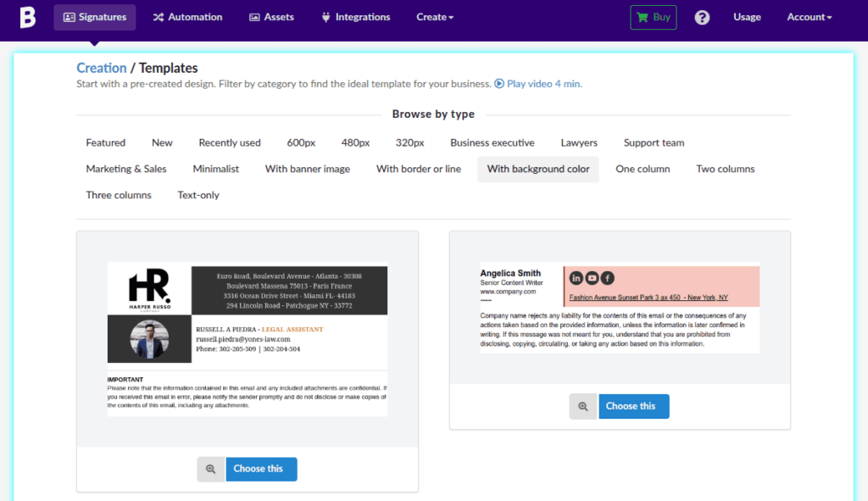Zoom preview of Harper Russo template
The height and width of the screenshot is (501, 868).
point(211,469)
